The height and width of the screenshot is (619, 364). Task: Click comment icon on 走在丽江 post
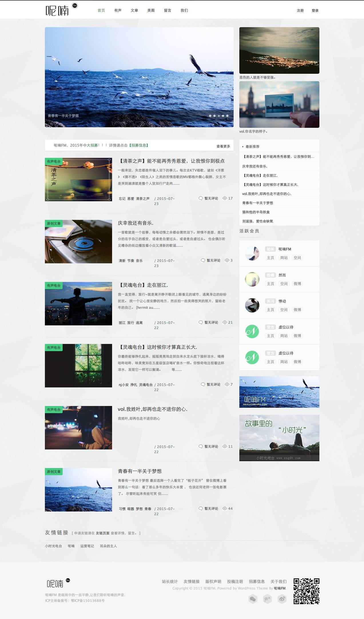(201, 323)
